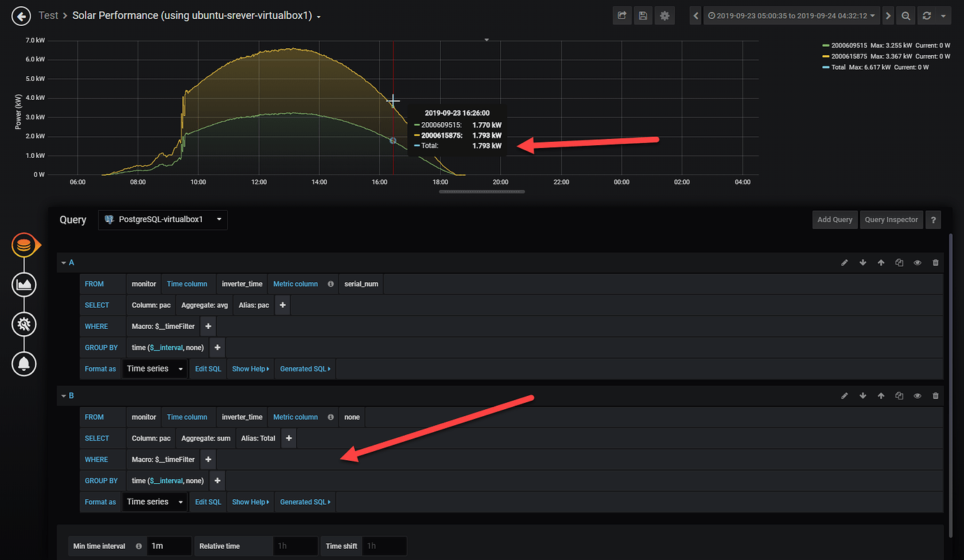Zoom out the time range with magnifier icon
Viewport: 964px width, 560px height.
(x=905, y=15)
